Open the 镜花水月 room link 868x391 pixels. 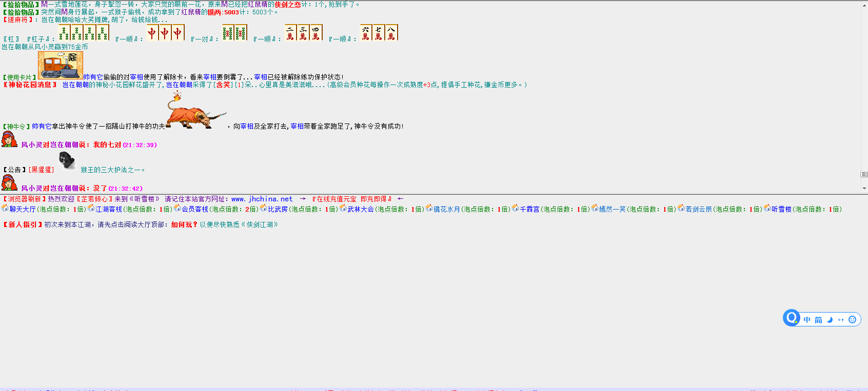tap(447, 209)
